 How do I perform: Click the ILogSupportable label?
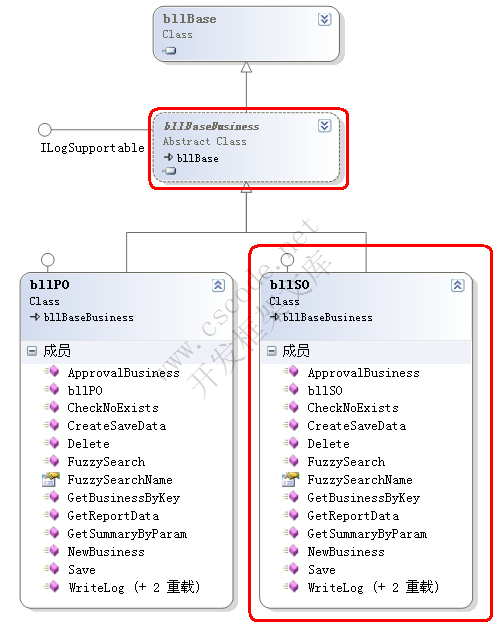coord(92,148)
